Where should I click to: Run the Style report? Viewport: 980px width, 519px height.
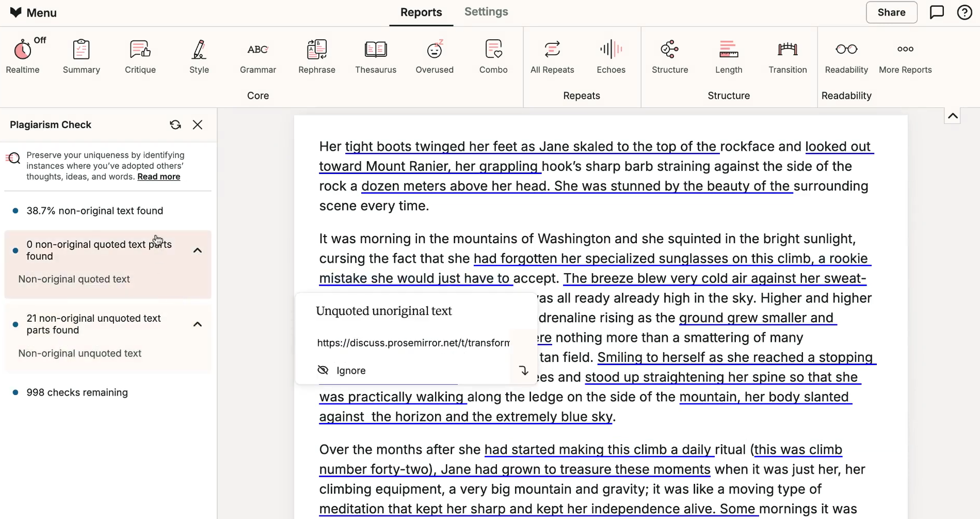199,57
